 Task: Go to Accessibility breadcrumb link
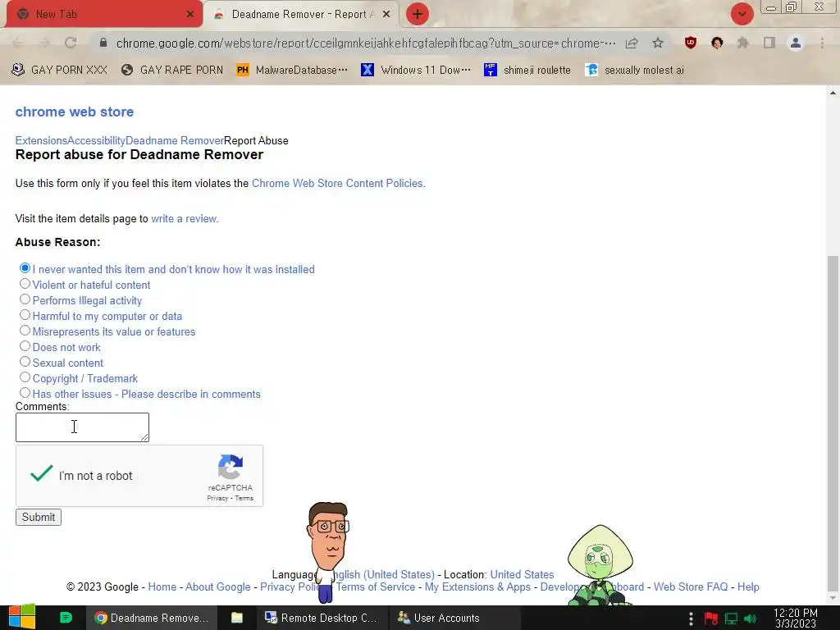tap(97, 141)
